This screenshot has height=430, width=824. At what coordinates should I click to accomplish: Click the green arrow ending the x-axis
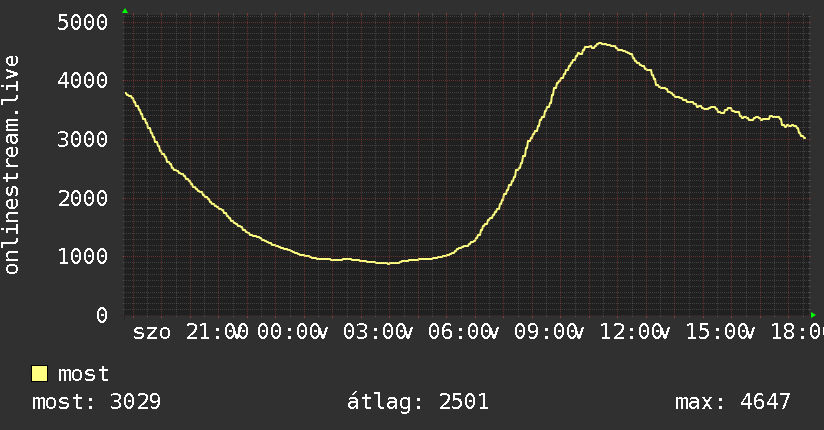[813, 315]
